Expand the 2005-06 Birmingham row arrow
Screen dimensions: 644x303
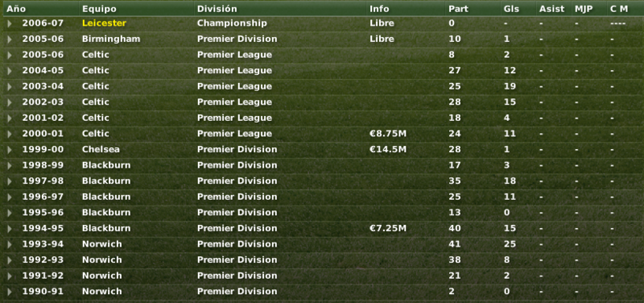click(10, 39)
